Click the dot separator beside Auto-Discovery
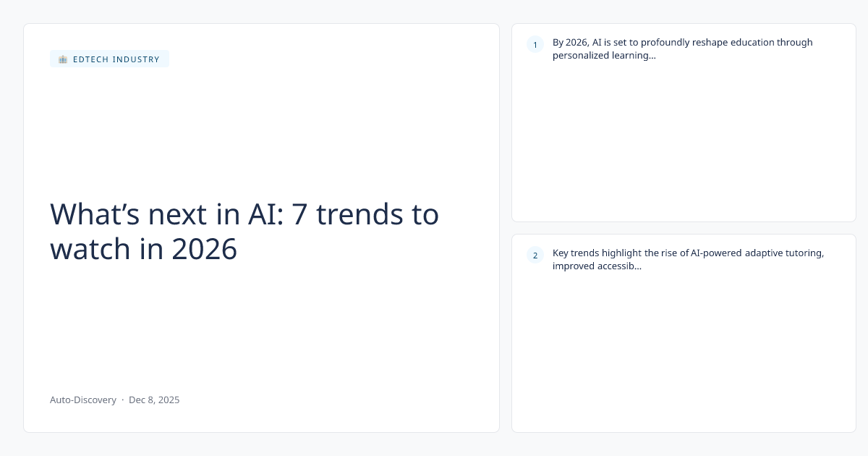This screenshot has width=868, height=456. 122,400
